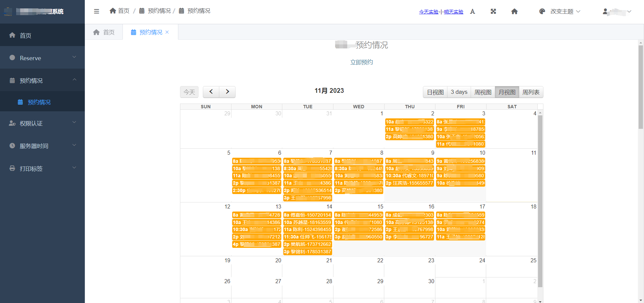Open event 10:30a 代睿文 on Thursday 9

coord(409,176)
